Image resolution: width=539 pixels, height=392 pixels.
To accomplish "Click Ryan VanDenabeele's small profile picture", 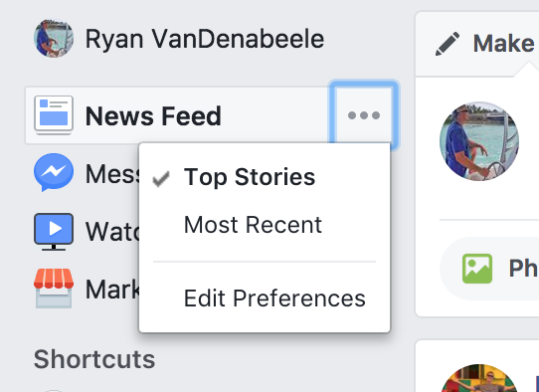I will tap(54, 38).
